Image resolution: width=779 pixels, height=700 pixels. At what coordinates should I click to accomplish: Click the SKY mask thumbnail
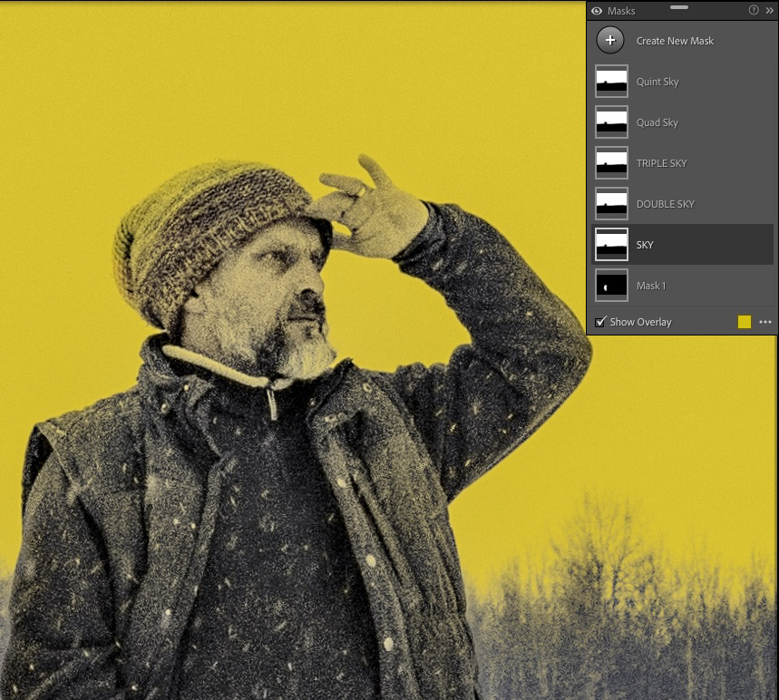[x=611, y=244]
